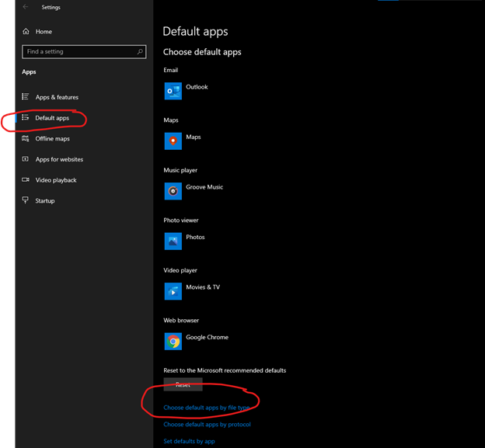Open Choose default apps by file type
Viewport: 485px width, 448px height.
(206, 408)
